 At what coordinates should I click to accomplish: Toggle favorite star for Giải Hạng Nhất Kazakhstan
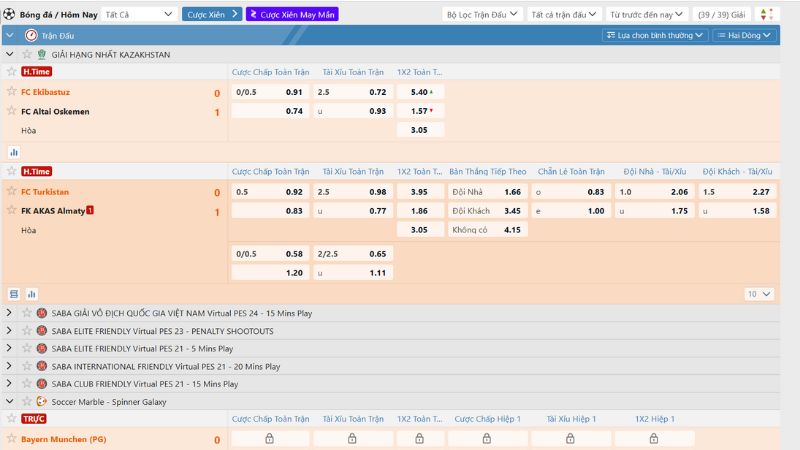coord(26,54)
